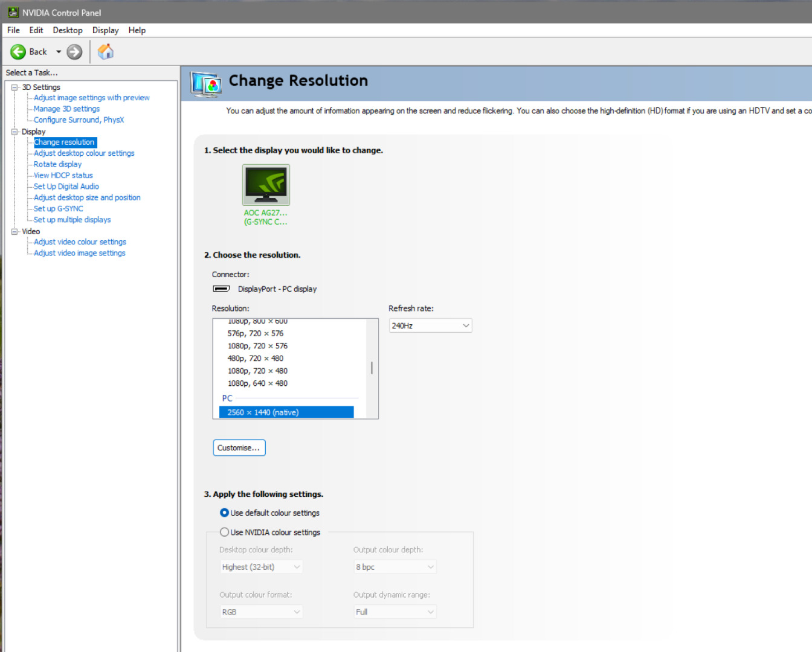Select 576p, 720 × 576 resolution
This screenshot has width=812, height=652.
[256, 333]
